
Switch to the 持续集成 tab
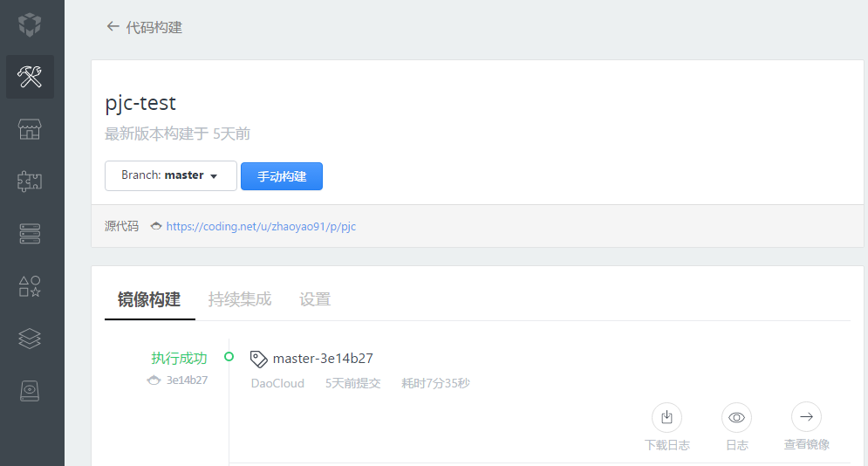click(x=240, y=299)
